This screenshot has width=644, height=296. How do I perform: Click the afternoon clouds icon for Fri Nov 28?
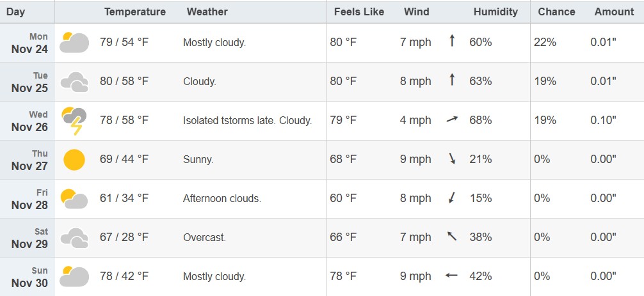pos(74,199)
